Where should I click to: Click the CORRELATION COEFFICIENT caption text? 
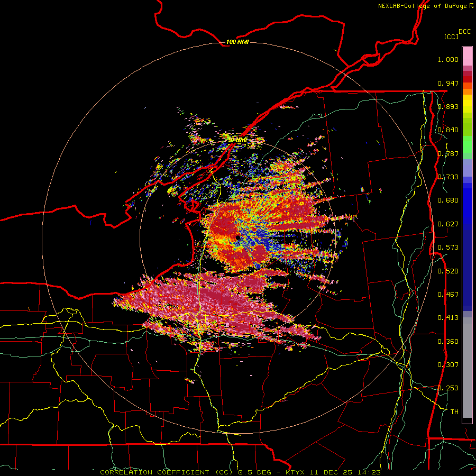[x=154, y=472]
